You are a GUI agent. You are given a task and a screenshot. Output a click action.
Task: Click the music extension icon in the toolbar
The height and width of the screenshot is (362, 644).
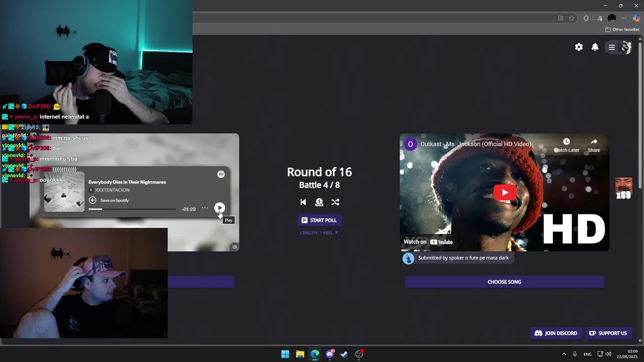[x=600, y=18]
